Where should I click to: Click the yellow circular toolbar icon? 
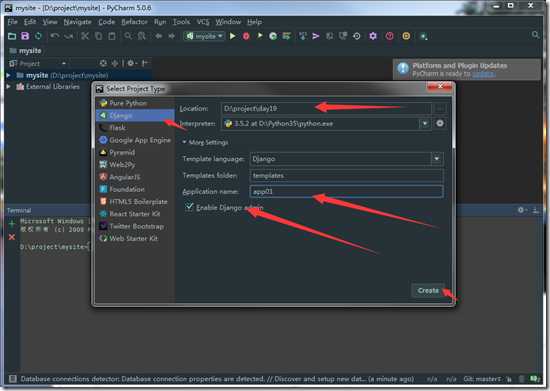click(406, 36)
